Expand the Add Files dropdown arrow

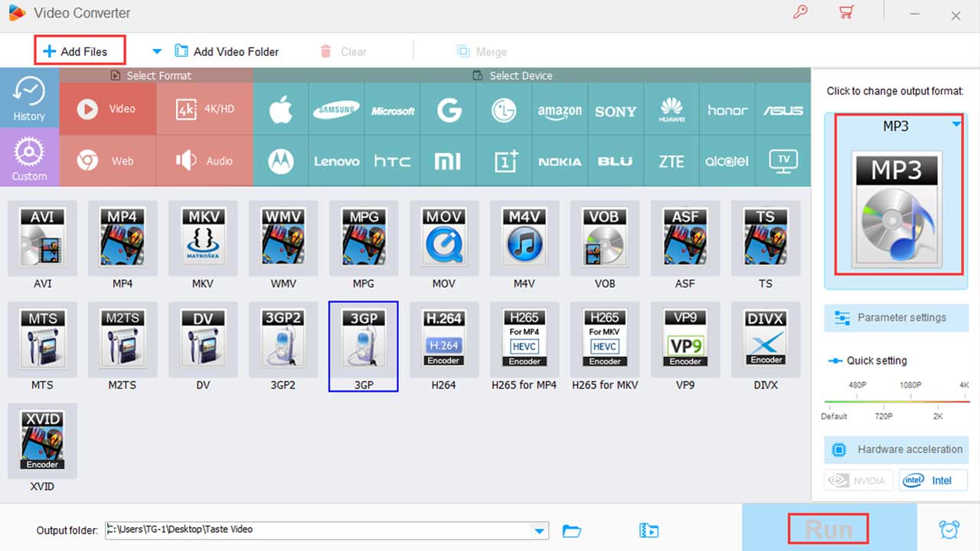(157, 51)
